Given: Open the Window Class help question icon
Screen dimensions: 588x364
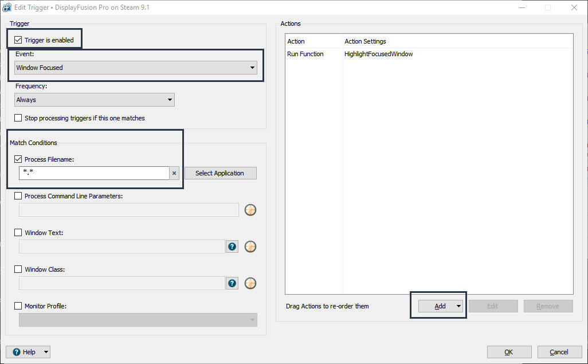Looking at the screenshot, I should click(232, 283).
